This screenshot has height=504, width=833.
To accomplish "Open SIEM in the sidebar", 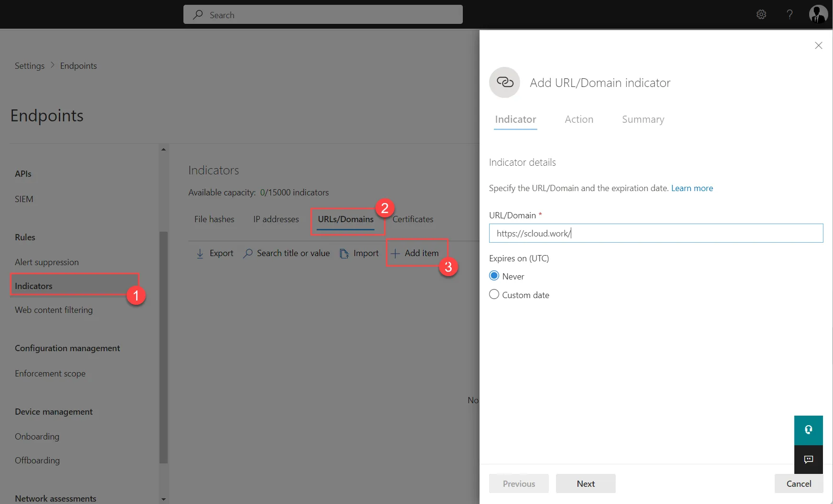I will click(x=24, y=199).
